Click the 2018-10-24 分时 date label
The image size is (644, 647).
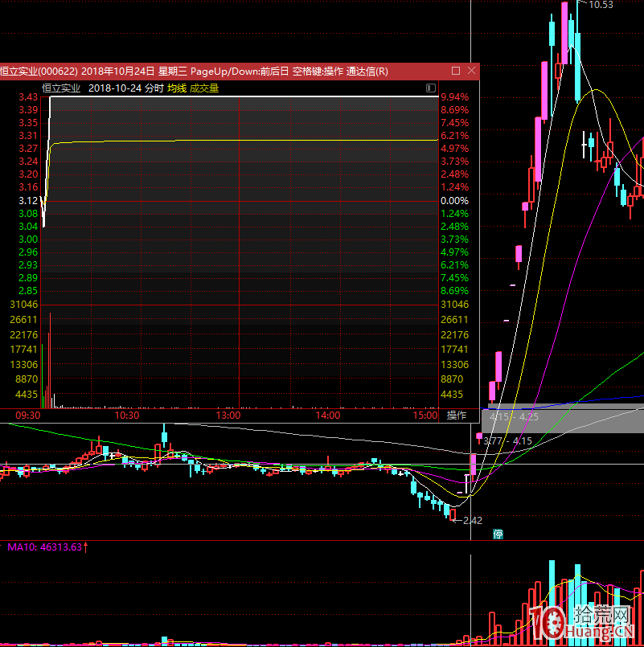coord(126,88)
